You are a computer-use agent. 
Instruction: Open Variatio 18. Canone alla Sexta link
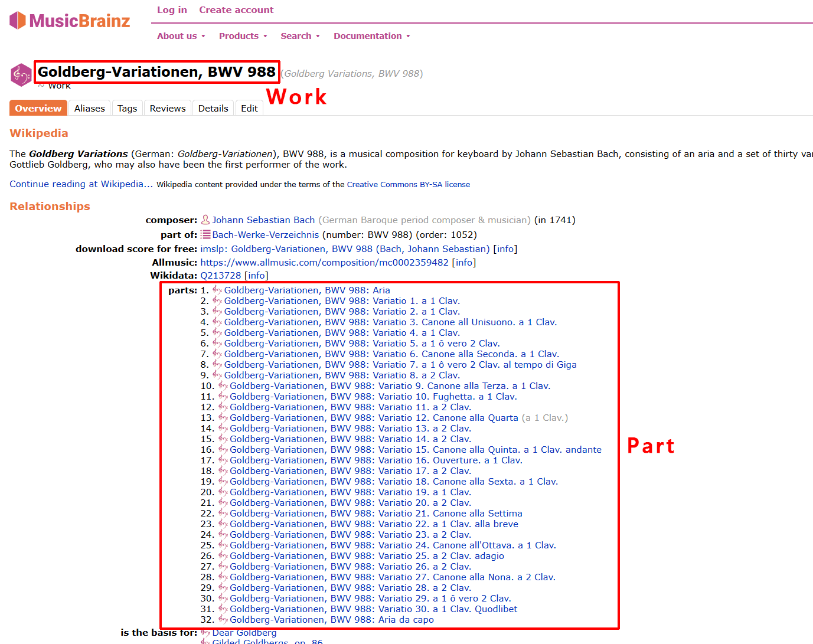[x=394, y=482]
